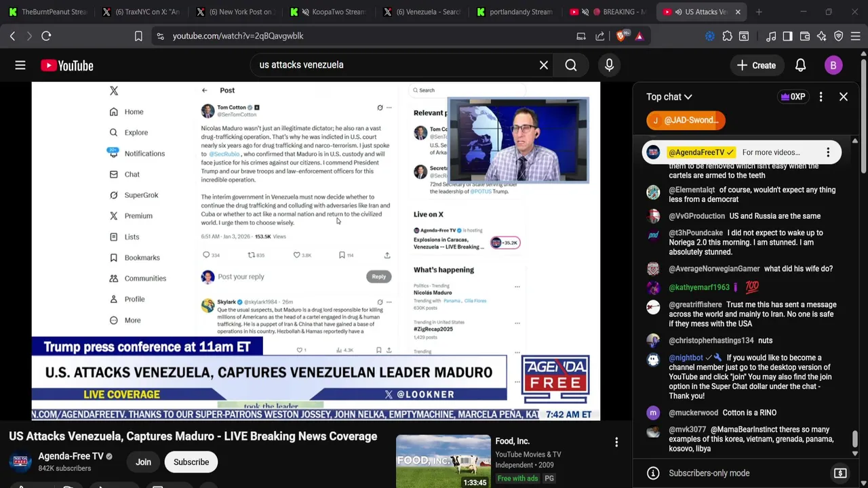Viewport: 868px width, 488px height.
Task: Switch to the New York Post tab
Action: [x=234, y=12]
